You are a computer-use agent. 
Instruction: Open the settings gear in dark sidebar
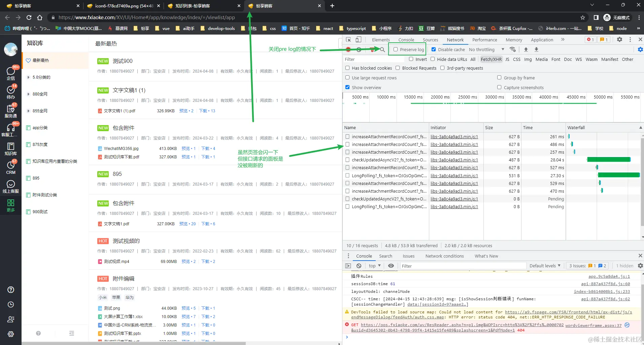(11, 334)
